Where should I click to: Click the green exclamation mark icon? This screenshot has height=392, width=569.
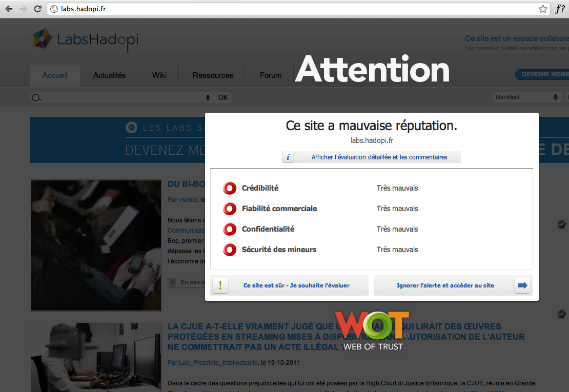click(220, 285)
